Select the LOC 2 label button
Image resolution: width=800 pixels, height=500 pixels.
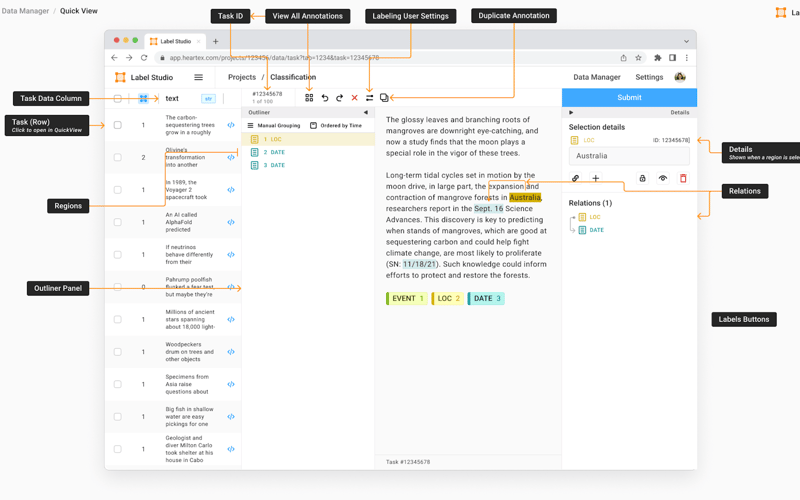point(447,298)
